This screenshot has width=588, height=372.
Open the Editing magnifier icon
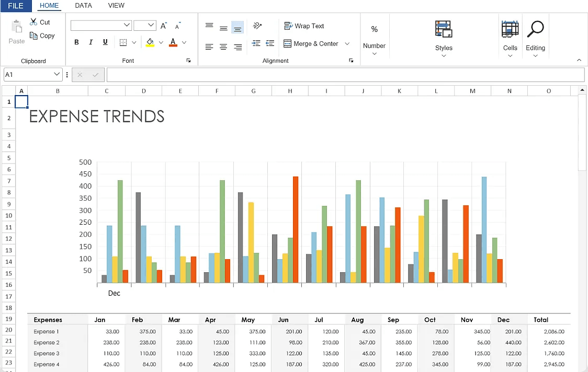(535, 29)
